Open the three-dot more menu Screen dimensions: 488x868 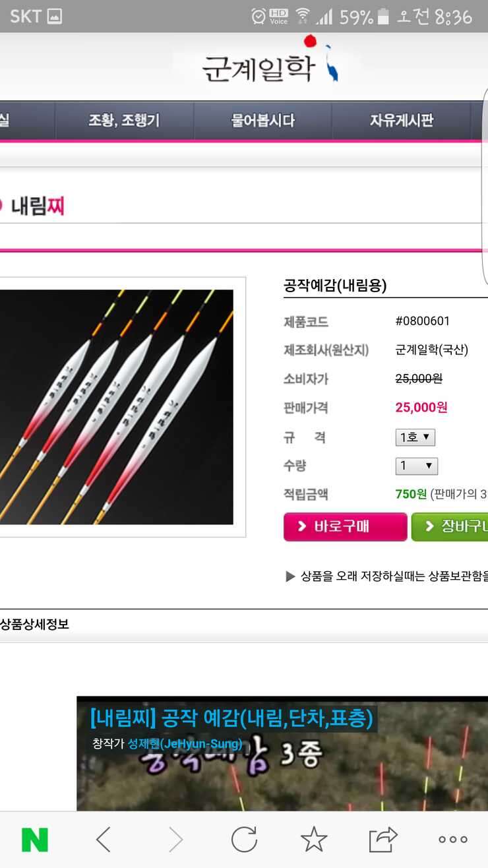pyautogui.click(x=453, y=840)
